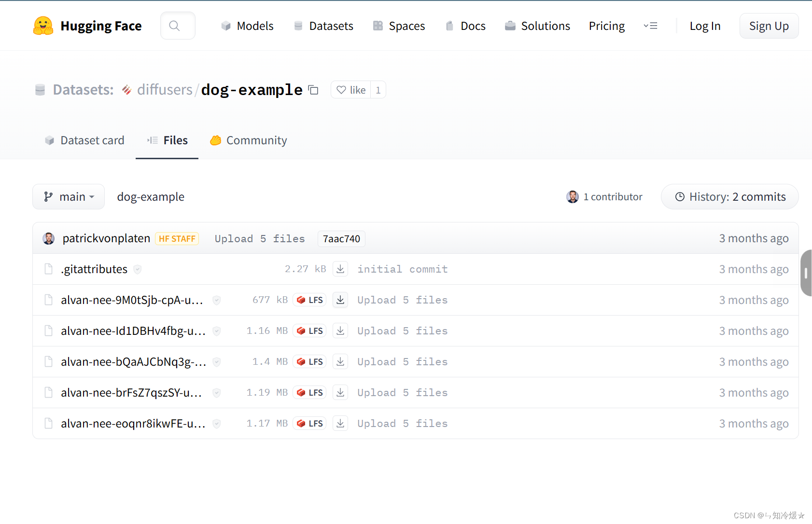Click the dog-example dataset title
812x524 pixels.
[x=252, y=90]
